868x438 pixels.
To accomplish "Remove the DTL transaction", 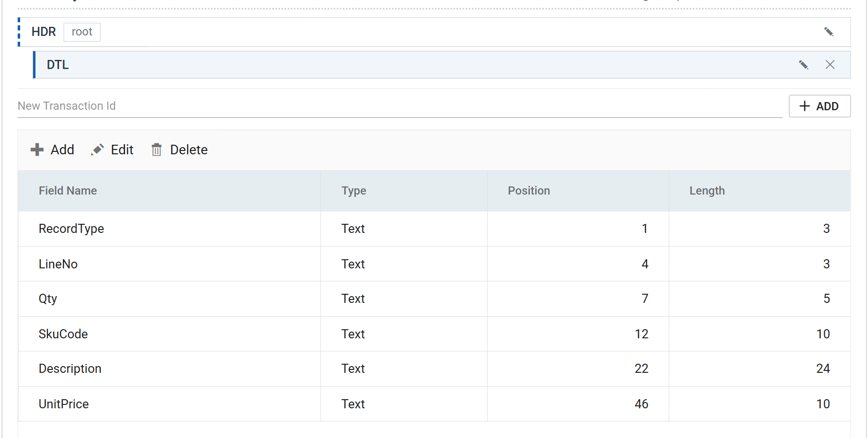I will pos(830,65).
